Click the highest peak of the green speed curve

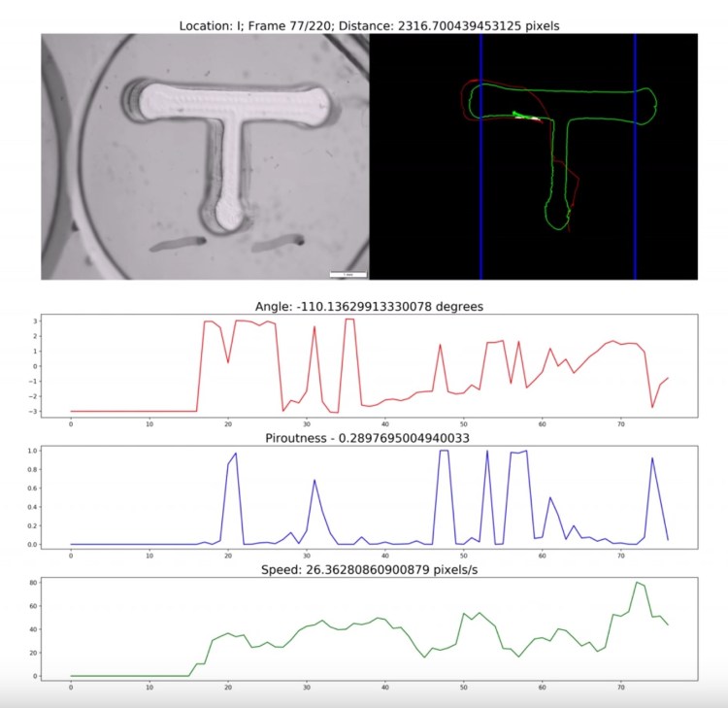tap(637, 583)
